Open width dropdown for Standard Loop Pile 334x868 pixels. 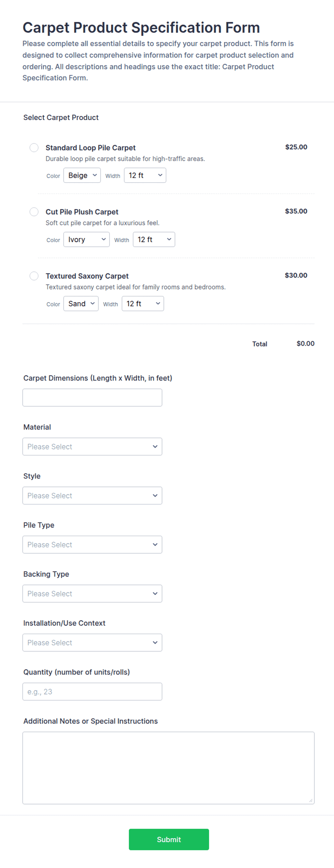tap(145, 175)
